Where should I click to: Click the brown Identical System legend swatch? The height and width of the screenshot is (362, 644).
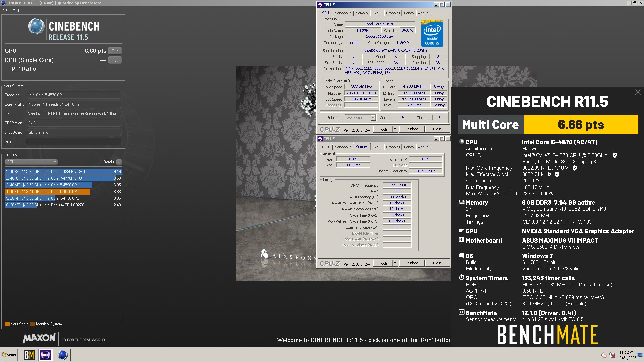[32, 324]
